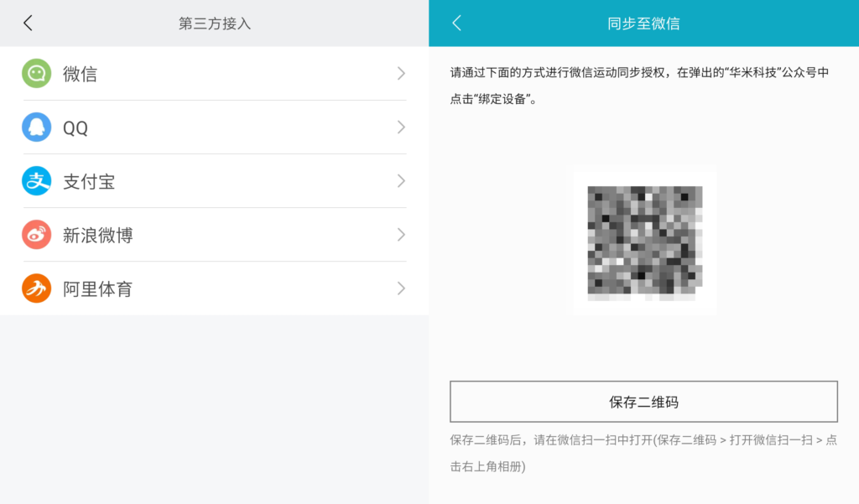
Task: Click the instruction text mentioning 华米科技
Action: click(x=639, y=86)
